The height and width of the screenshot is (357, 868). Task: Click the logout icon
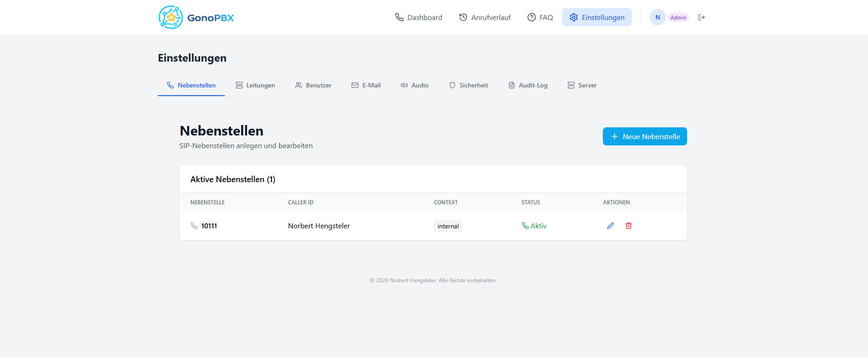702,17
